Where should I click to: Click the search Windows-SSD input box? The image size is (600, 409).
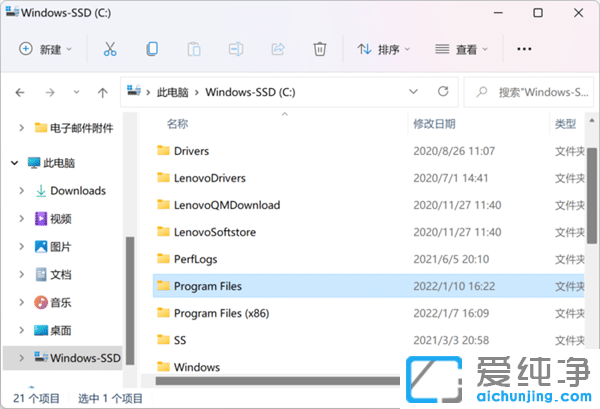[529, 92]
